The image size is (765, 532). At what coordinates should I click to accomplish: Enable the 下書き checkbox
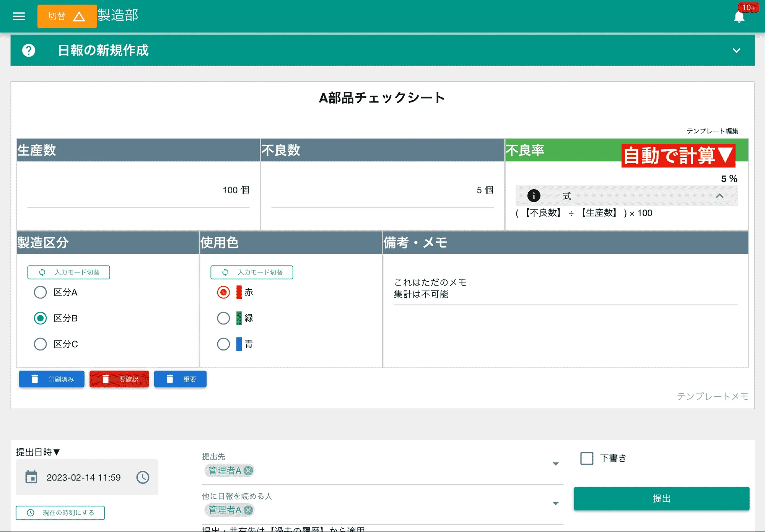(586, 458)
